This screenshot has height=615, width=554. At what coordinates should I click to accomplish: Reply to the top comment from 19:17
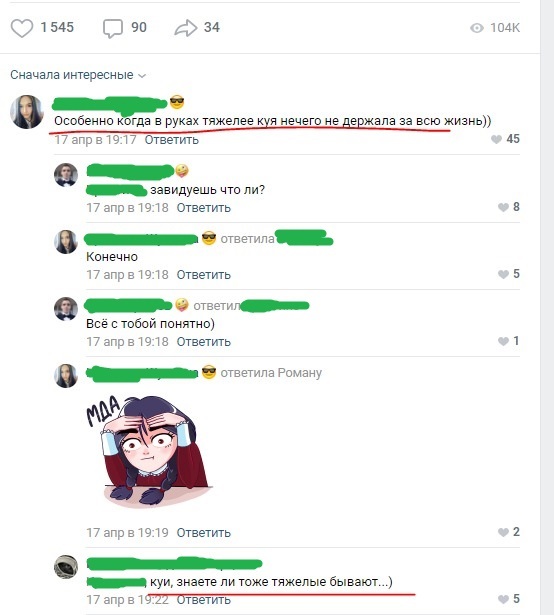point(171,140)
